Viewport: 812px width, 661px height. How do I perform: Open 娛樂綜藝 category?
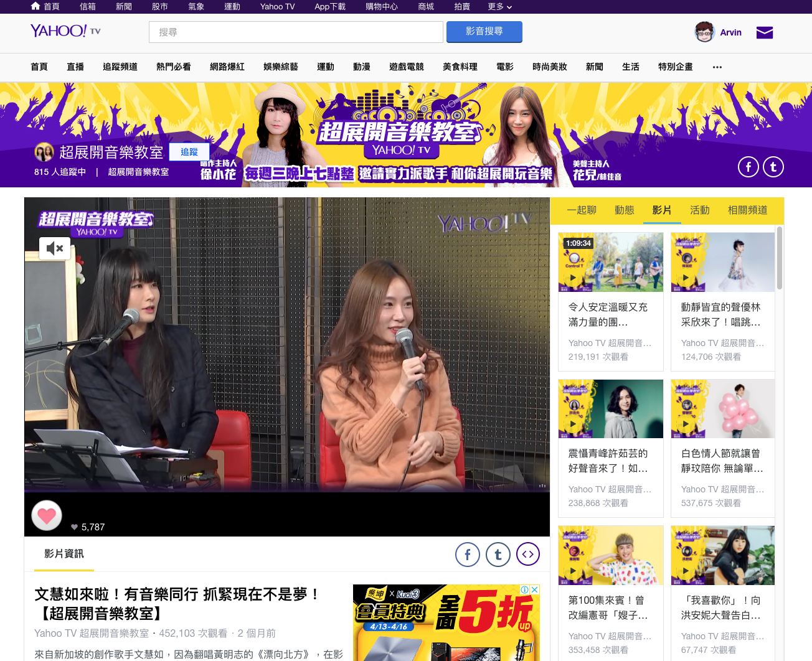[x=281, y=67]
